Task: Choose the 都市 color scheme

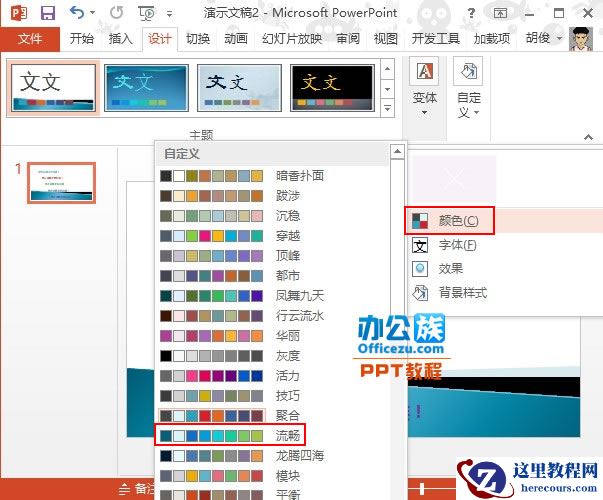Action: click(273, 276)
